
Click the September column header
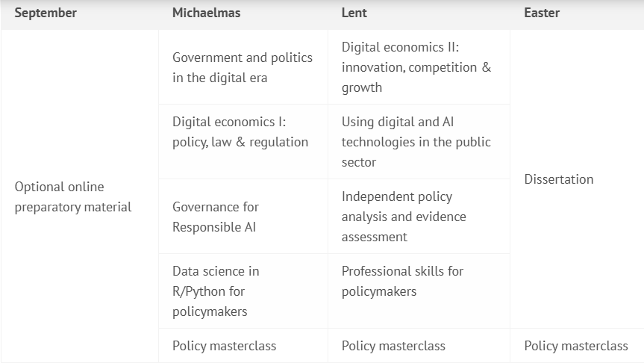[46, 13]
